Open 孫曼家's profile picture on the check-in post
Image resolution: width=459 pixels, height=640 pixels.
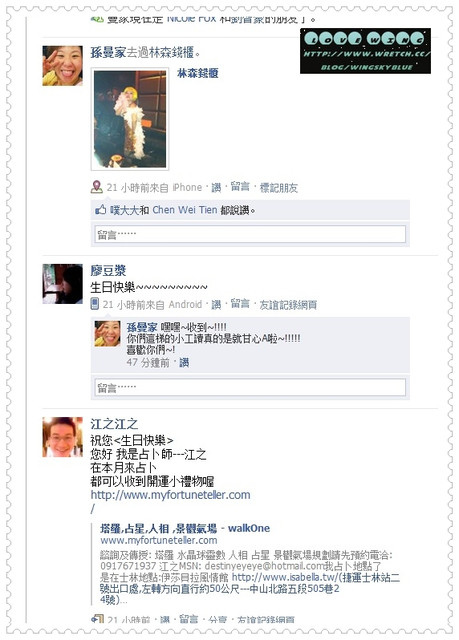[62, 66]
